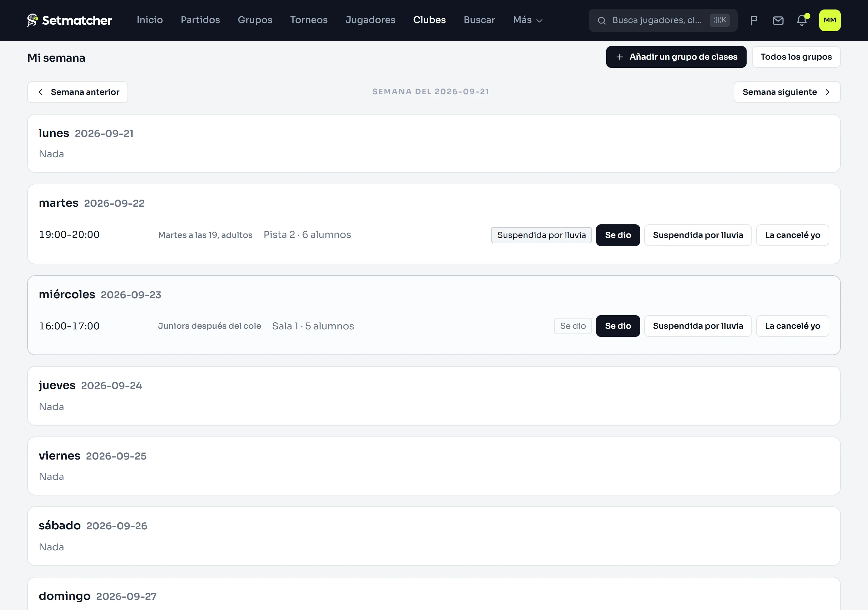The width and height of the screenshot is (868, 610).
Task: Open the Torneos page
Action: (x=309, y=20)
